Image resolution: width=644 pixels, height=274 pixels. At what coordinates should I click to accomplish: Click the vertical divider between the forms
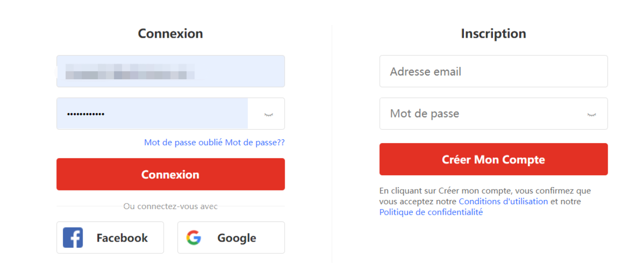tap(332, 143)
